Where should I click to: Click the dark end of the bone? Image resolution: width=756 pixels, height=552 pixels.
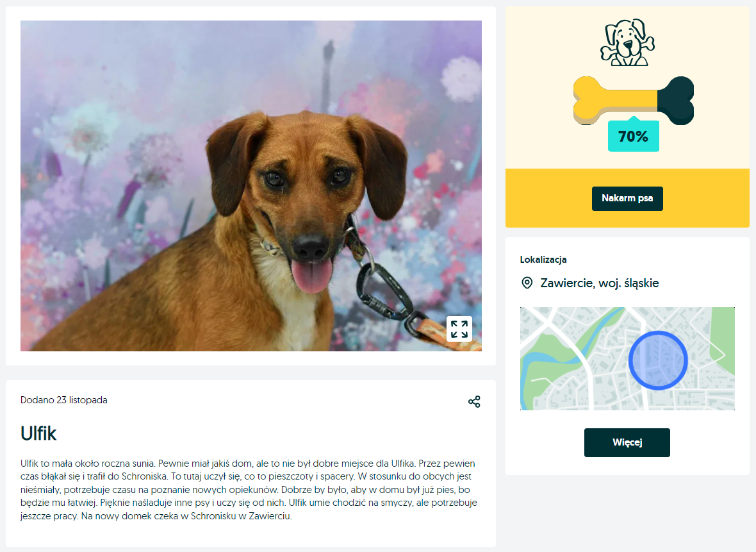pos(675,101)
